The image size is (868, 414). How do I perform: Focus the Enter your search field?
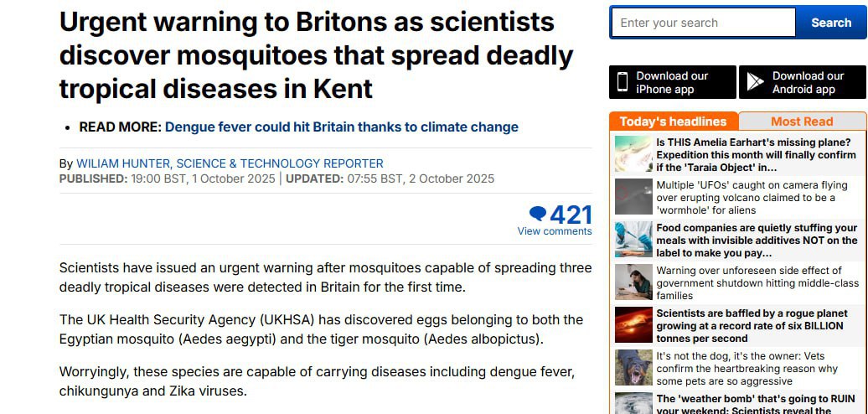click(x=703, y=23)
